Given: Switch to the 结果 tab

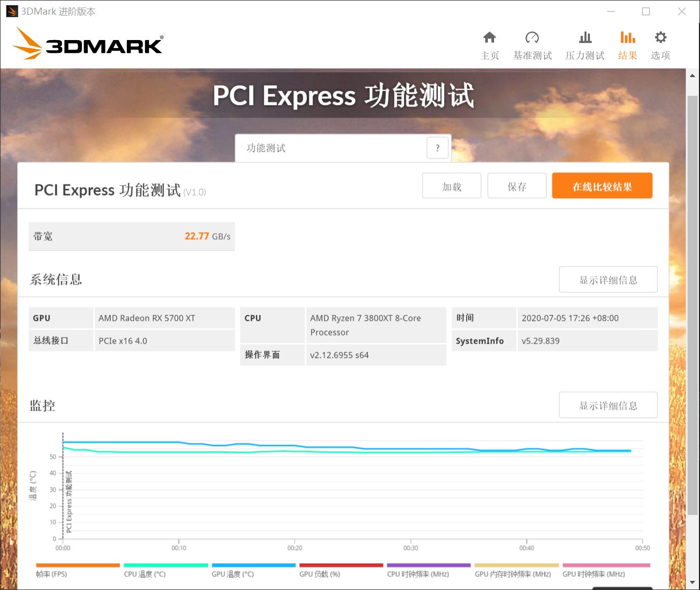Looking at the screenshot, I should (627, 46).
